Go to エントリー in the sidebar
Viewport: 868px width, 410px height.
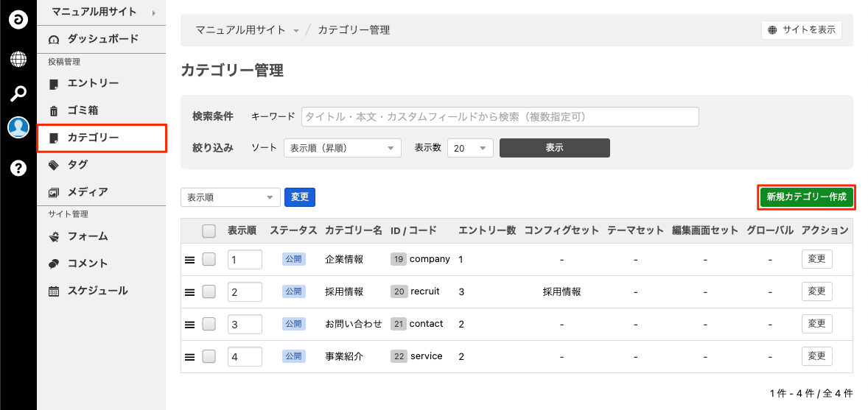(93, 83)
